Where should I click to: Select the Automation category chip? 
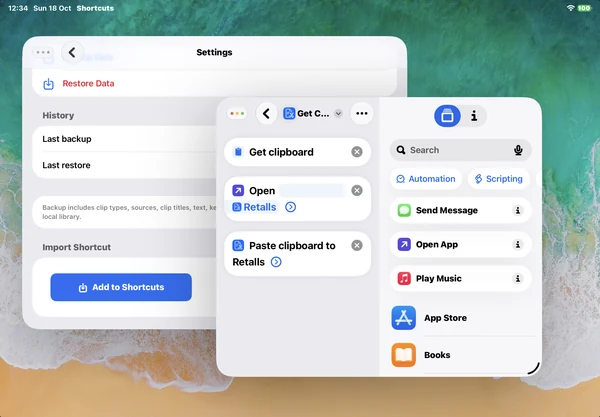coord(426,179)
